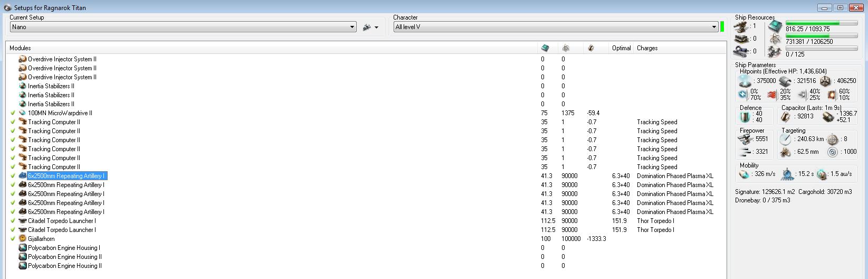Click the hull hitpoints icon next to 406250
This screenshot has width=868, height=279.
pos(825,81)
